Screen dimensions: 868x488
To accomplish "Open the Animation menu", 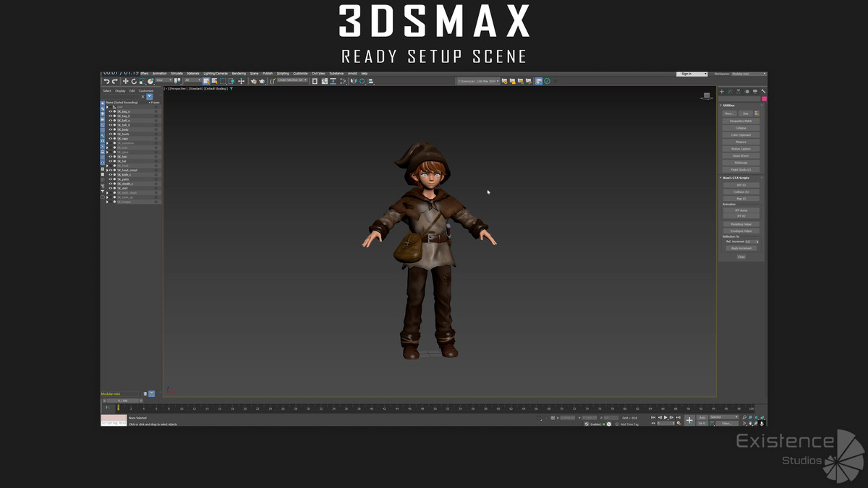I will click(159, 74).
